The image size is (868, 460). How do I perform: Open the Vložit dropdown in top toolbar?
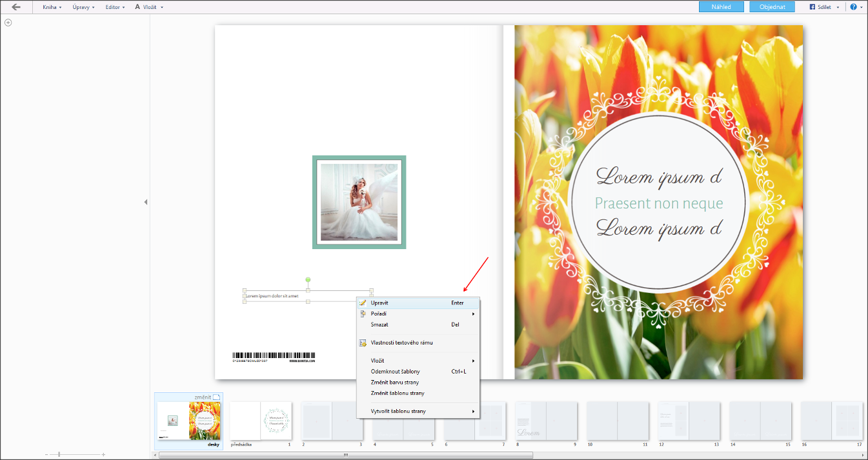click(149, 7)
